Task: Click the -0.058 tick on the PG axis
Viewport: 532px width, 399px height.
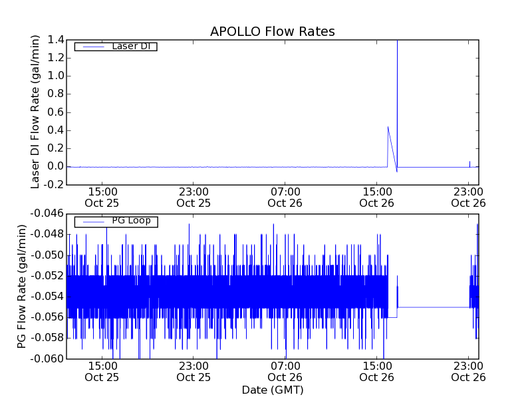Action: 47,338
